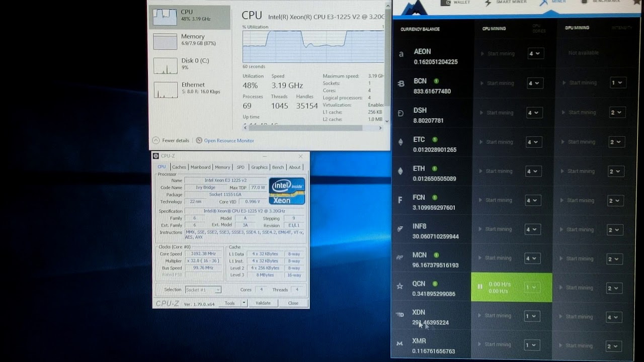Pause QCN CPU mining with the pause icon
This screenshot has height=362, width=644.
point(480,287)
